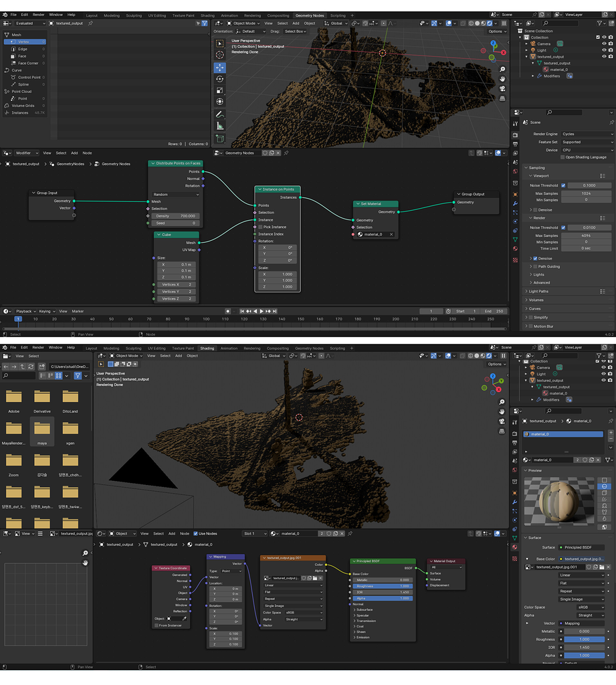Image resolution: width=616 pixels, height=685 pixels.
Task: Jump to timeline end frame button
Action: tap(275, 312)
